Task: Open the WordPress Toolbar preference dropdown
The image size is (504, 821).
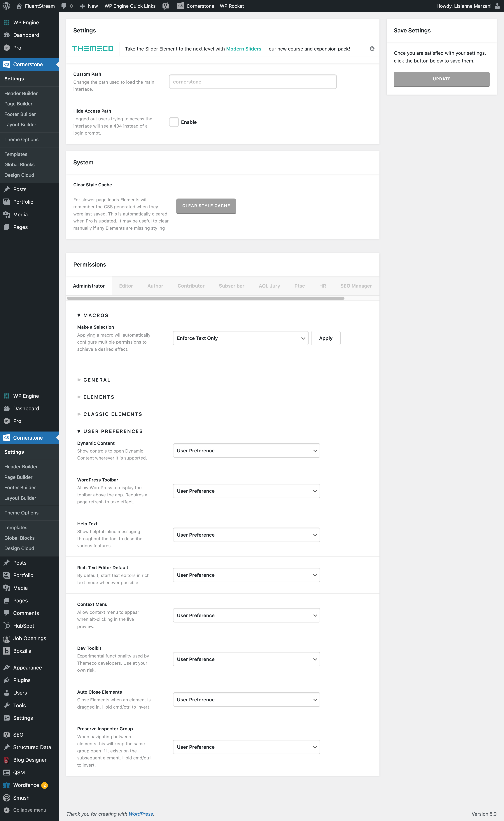Action: pyautogui.click(x=246, y=491)
